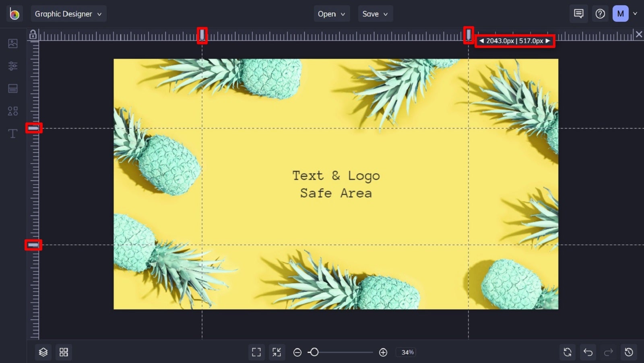Open the feedback chat icon in top bar
The height and width of the screenshot is (363, 644).
coord(578,13)
